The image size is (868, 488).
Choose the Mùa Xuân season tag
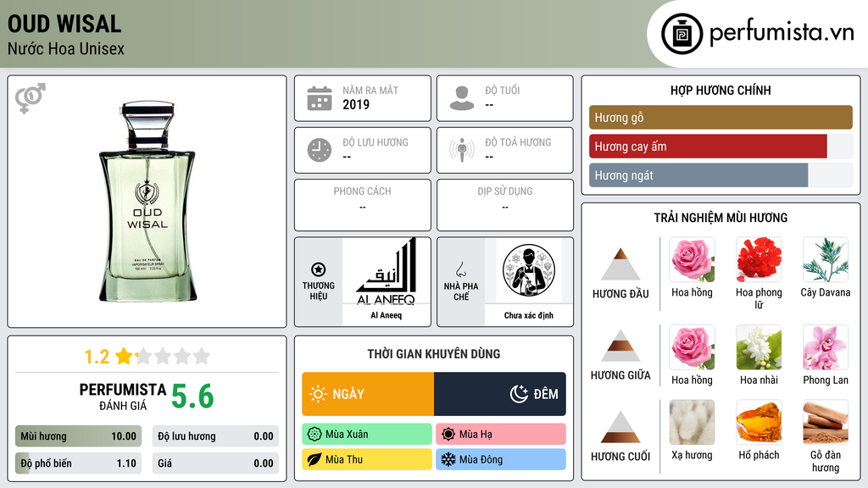click(x=367, y=435)
